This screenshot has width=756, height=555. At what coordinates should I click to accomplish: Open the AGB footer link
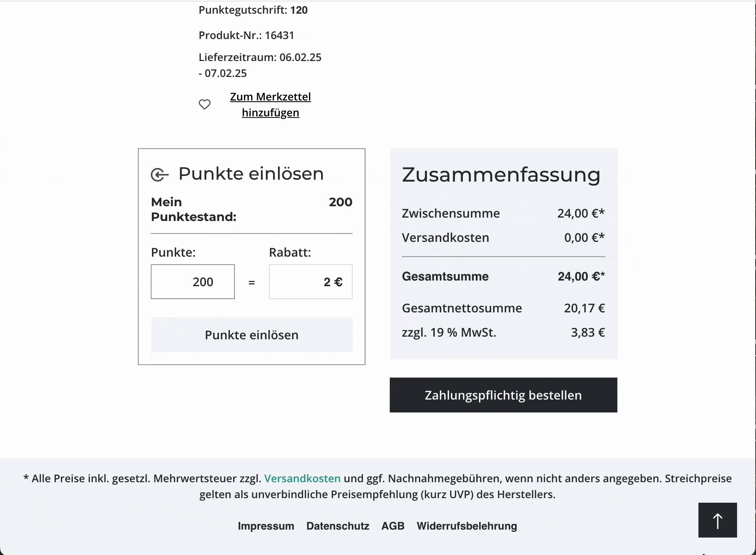click(393, 526)
